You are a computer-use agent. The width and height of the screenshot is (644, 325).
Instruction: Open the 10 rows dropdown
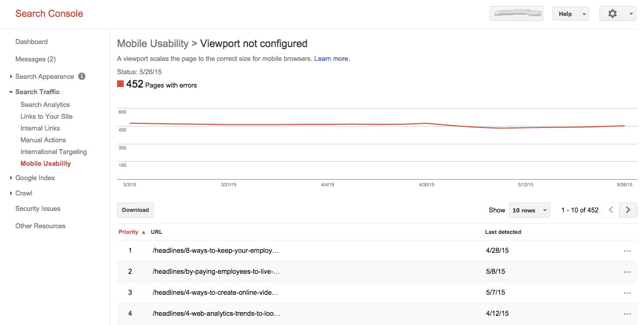(x=529, y=210)
